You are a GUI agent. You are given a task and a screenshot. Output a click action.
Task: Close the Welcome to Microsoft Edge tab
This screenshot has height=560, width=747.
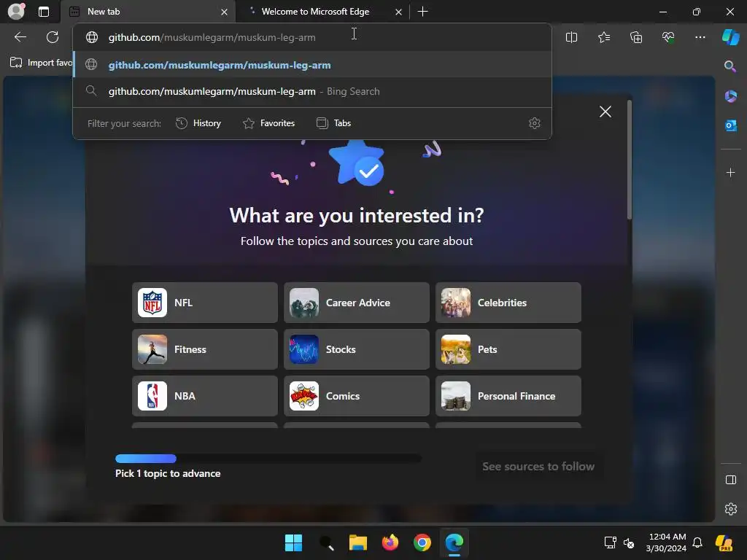[x=398, y=12]
